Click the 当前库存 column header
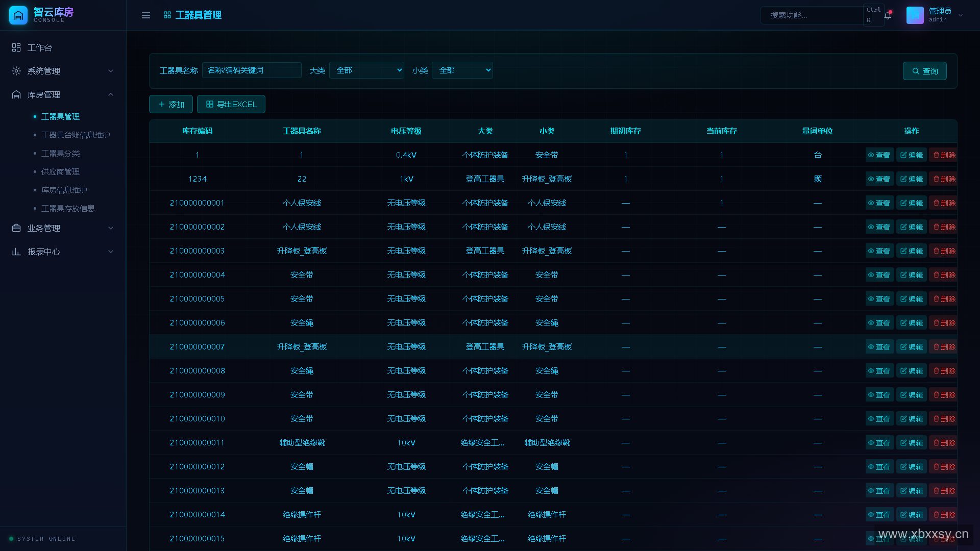Screen dimensions: 980x551 pyautogui.click(x=722, y=131)
